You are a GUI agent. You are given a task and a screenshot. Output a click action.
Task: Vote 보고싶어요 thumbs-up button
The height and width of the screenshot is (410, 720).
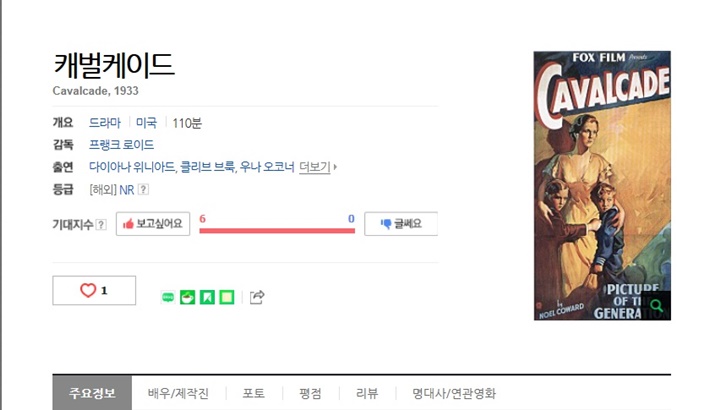153,224
